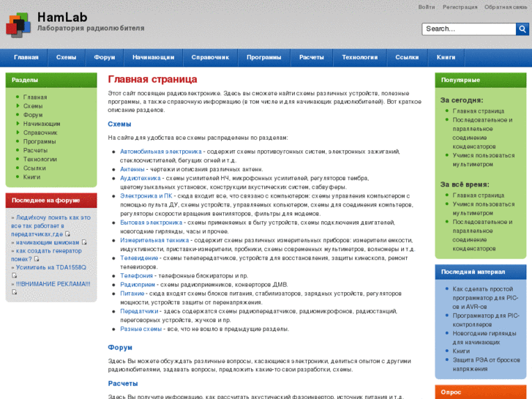
Task: Click the Схемы section heading
Action: point(119,124)
